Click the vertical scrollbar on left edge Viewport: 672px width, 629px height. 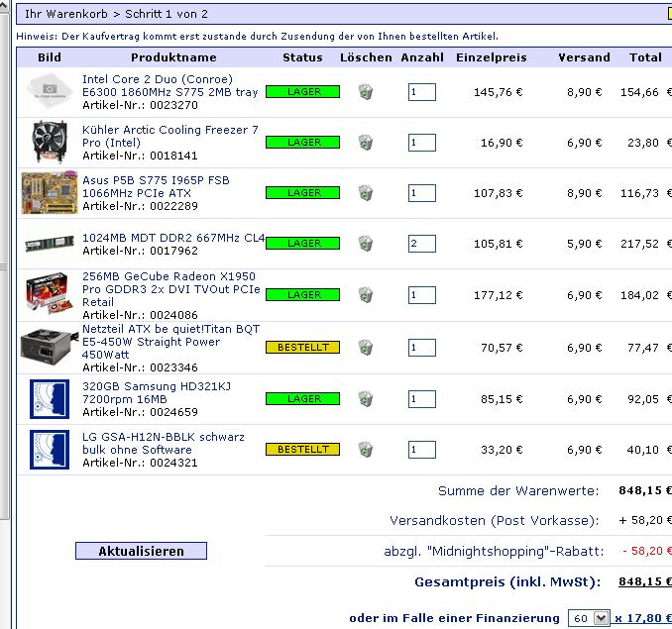[x=4, y=265]
